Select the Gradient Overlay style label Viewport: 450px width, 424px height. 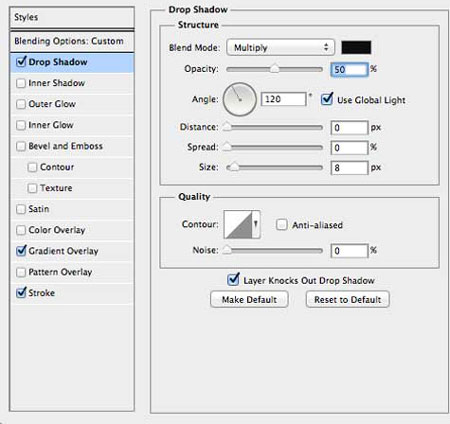click(63, 251)
